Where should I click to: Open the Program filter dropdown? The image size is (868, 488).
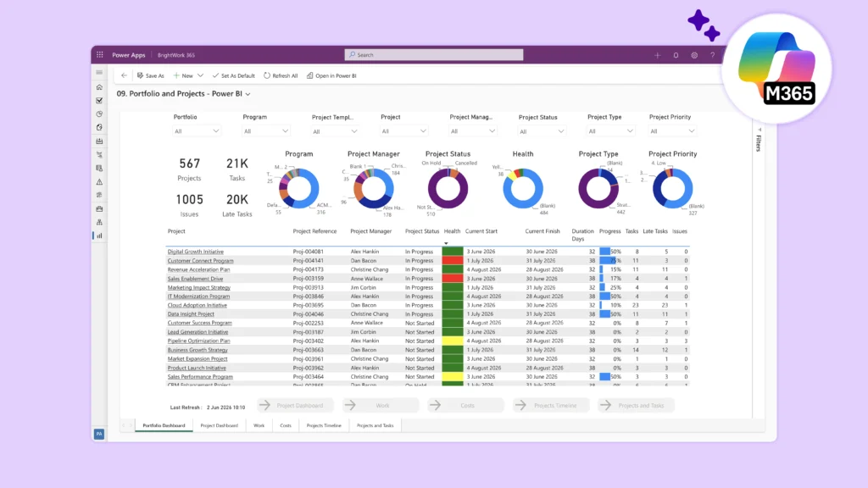click(265, 131)
